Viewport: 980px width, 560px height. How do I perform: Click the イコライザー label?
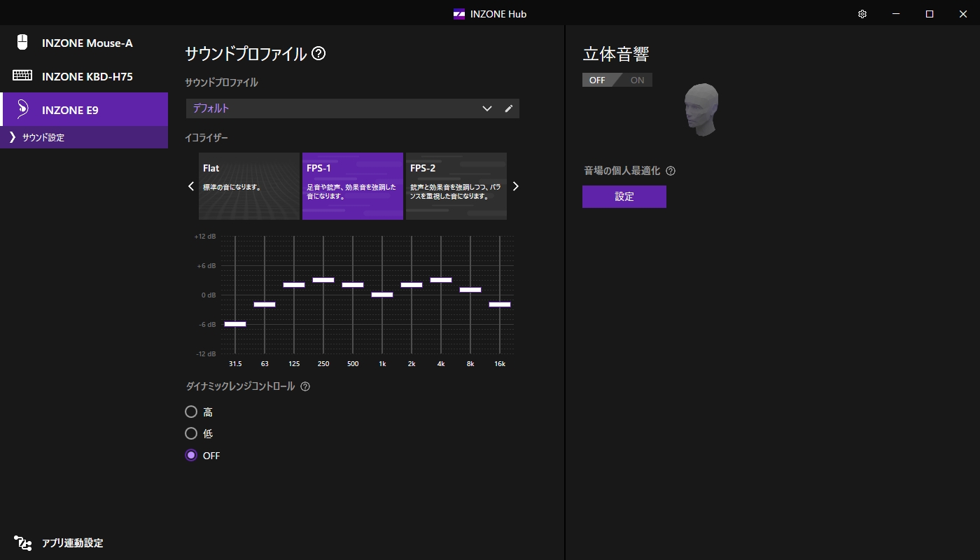click(x=206, y=138)
